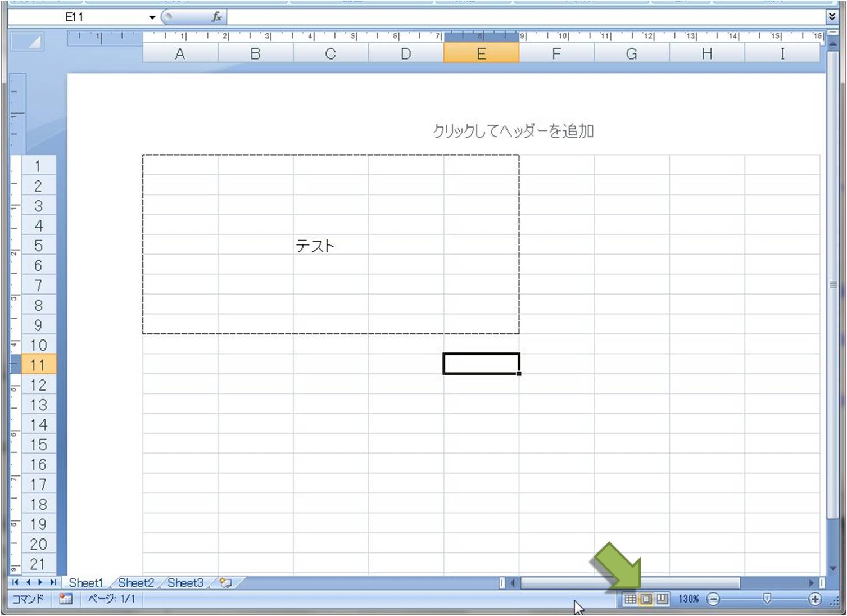
Task: Click the ページ: 1/1 status indicator
Action: click(x=111, y=599)
